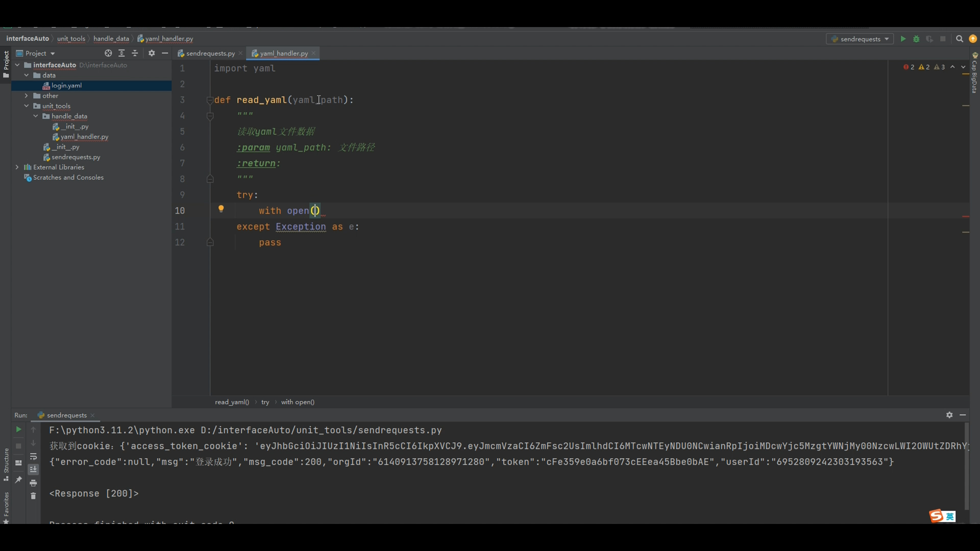Toggle soft-wrap in Run console
The image size is (980, 551).
click(33, 457)
